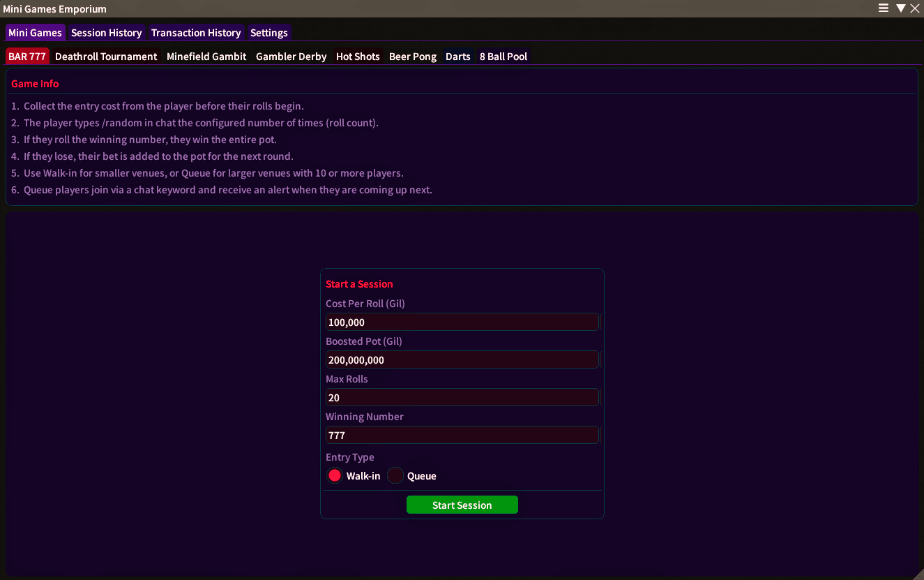Switch to the Hot Shots tab

(358, 57)
